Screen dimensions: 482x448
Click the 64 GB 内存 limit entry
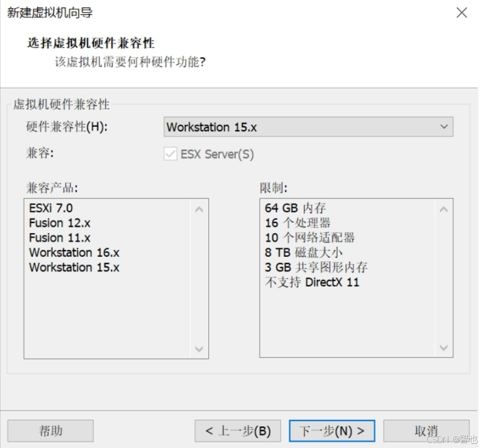[x=295, y=208]
